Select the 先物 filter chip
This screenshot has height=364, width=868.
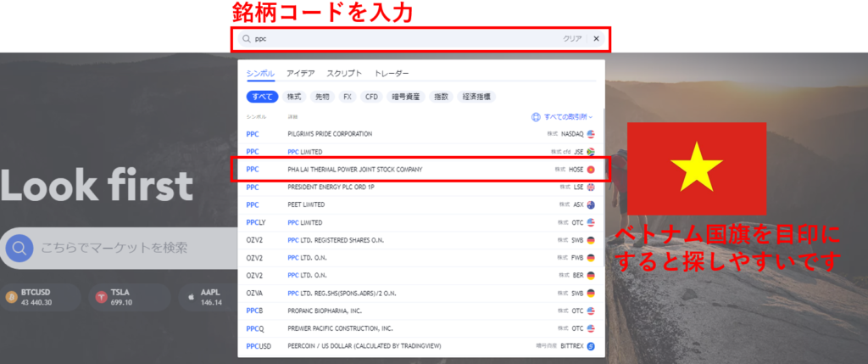[x=322, y=97]
